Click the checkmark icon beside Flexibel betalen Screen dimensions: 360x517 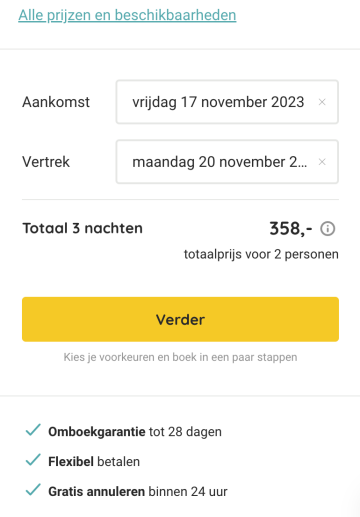(x=33, y=460)
